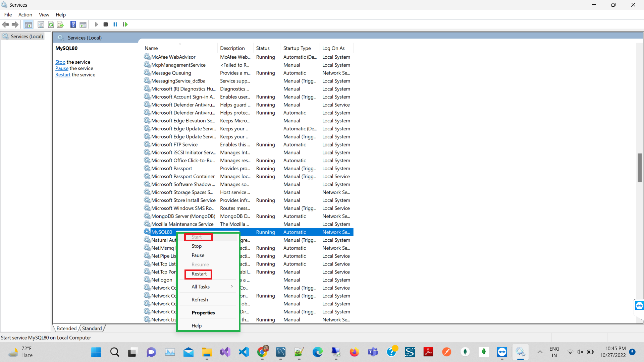Viewport: 644px width, 362px height.
Task: Sort by the Startup Type column header
Action: click(x=300, y=48)
